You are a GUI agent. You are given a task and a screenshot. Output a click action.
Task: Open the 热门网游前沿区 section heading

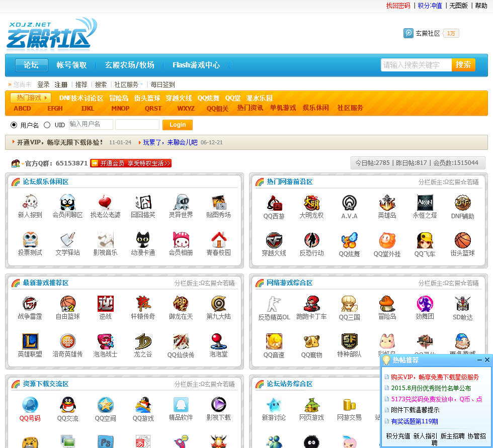pos(290,182)
